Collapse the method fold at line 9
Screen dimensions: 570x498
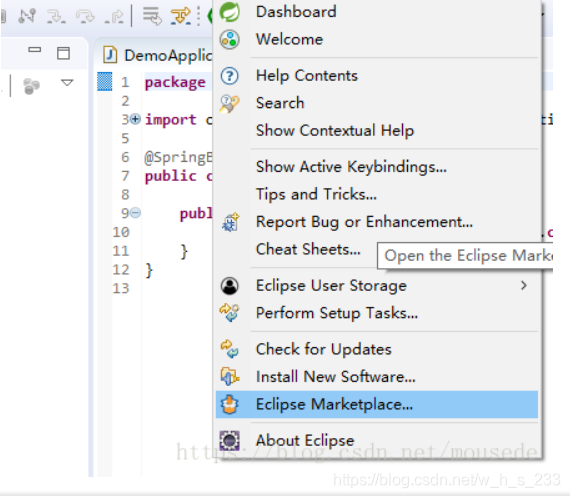pos(135,212)
